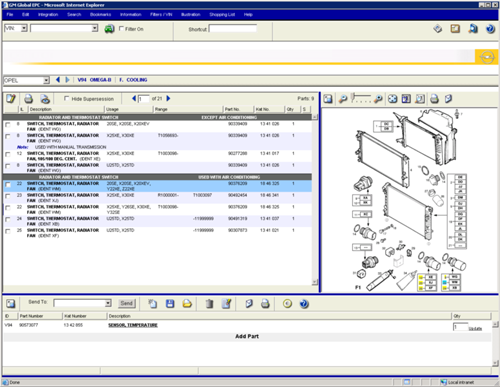Image resolution: width=500 pixels, height=387 pixels.
Task: Open the Bookmarks menu
Action: (100, 15)
